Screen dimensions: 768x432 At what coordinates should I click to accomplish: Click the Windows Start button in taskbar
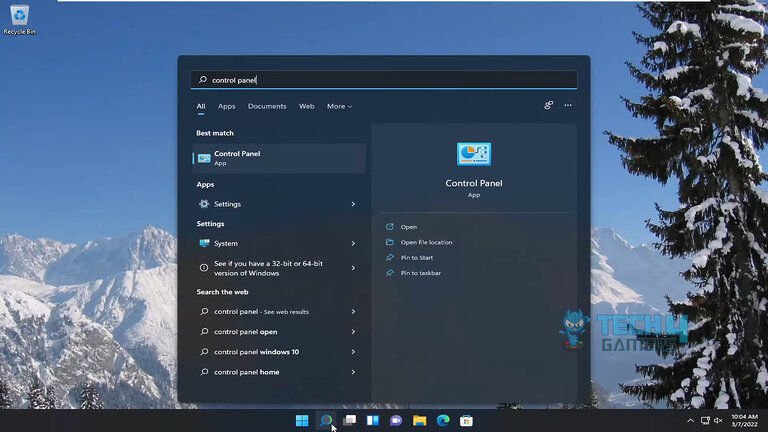pyautogui.click(x=302, y=421)
